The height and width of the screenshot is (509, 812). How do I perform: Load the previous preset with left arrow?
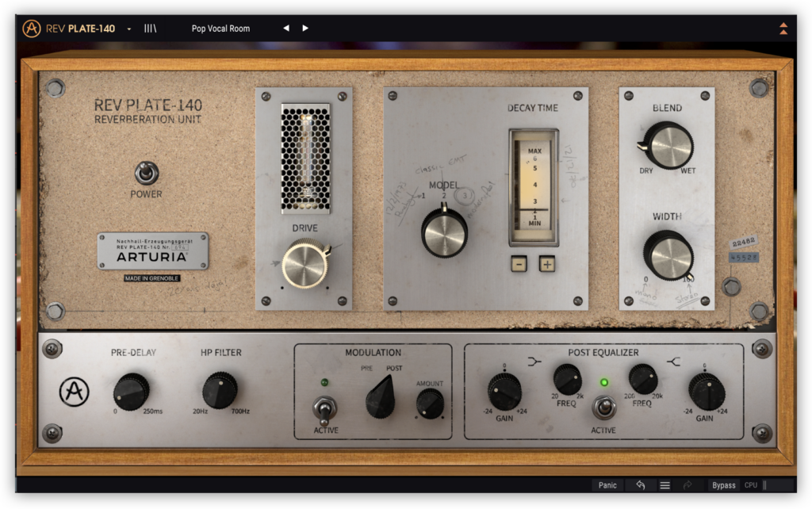coord(286,29)
